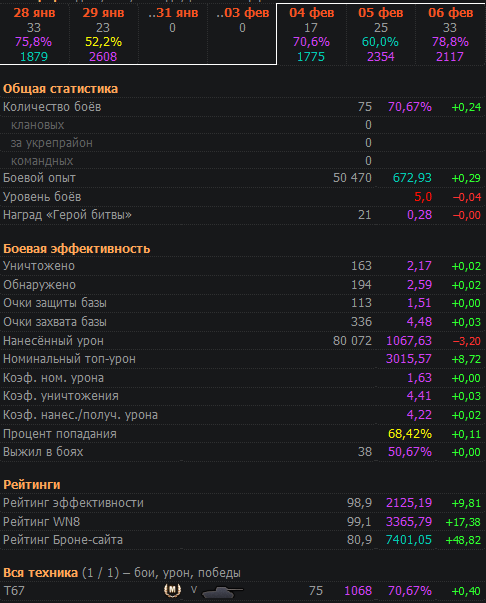The height and width of the screenshot is (603, 486).
Task: Select the 29 янв date column
Action: click(x=103, y=34)
